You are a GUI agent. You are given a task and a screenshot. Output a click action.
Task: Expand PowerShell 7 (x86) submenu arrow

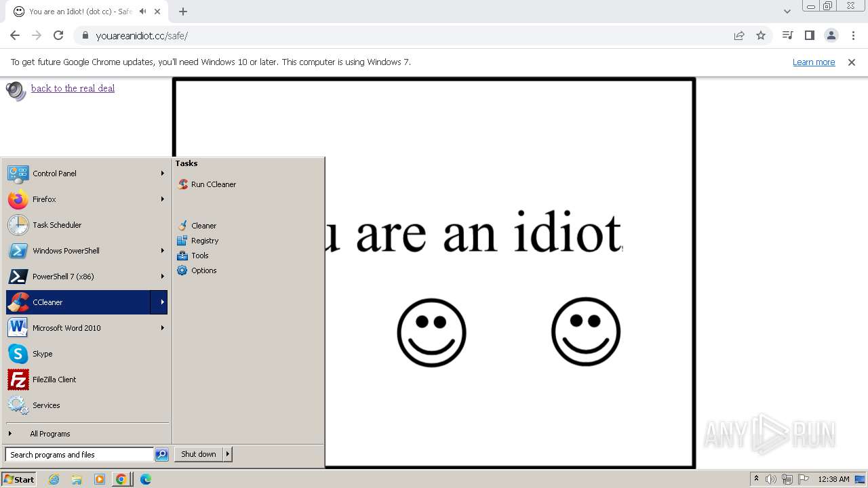162,277
